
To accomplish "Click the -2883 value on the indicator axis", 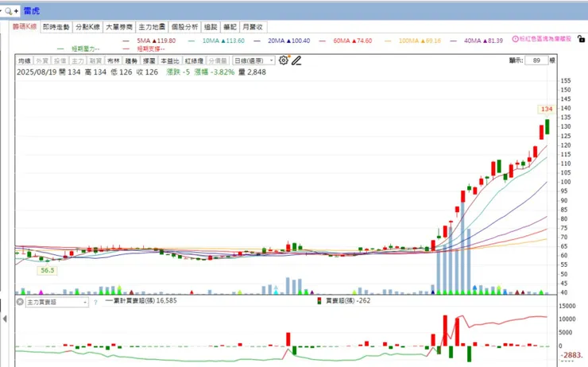I will point(571,355).
